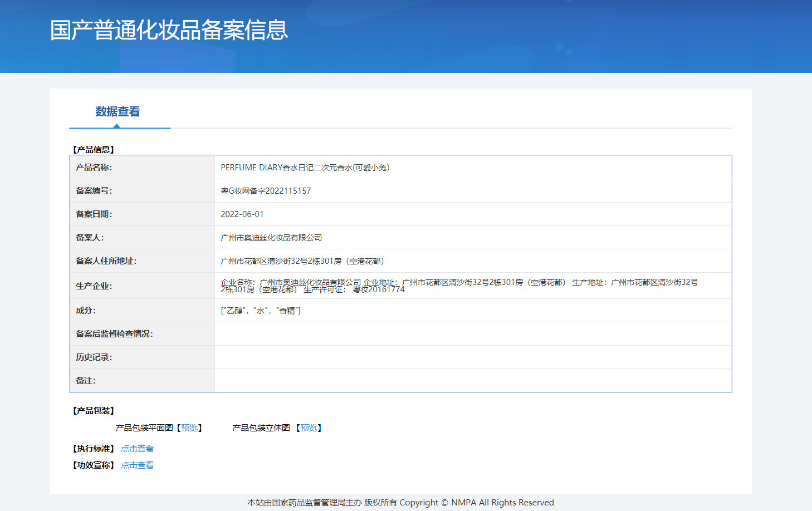Open 点击查看 next to 执行标准
The image size is (812, 511).
pyautogui.click(x=137, y=448)
